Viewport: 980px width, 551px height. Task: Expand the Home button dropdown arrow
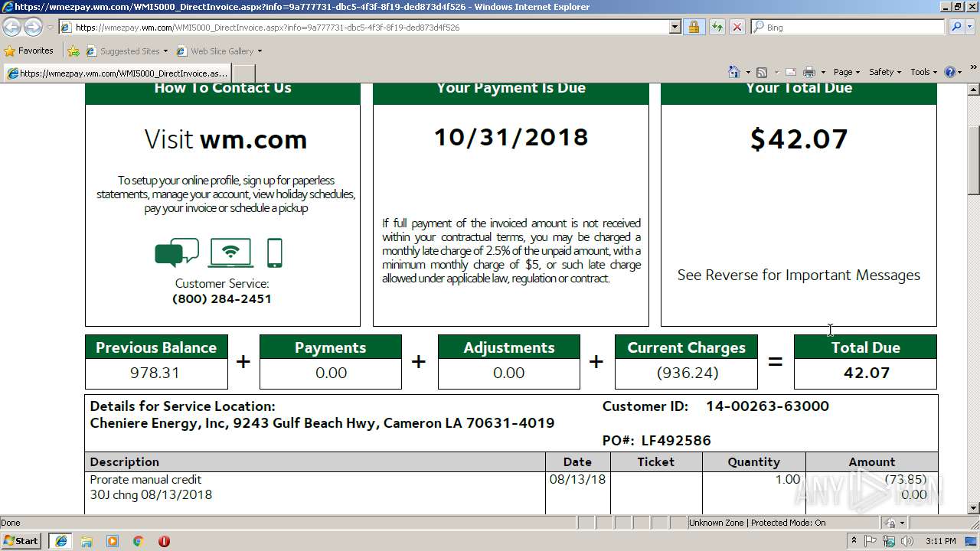[x=747, y=73]
